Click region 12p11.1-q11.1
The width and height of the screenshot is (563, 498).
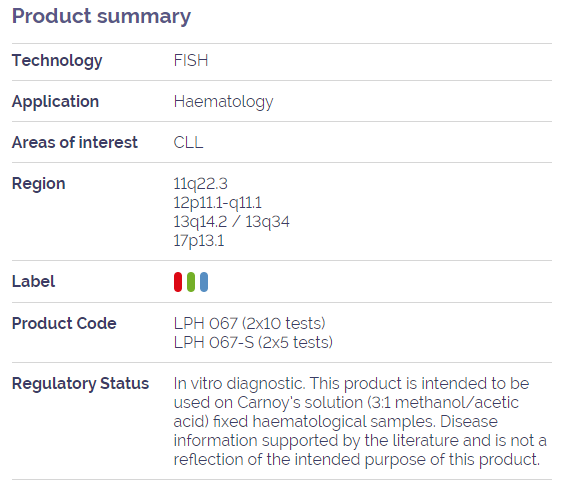pos(218,203)
